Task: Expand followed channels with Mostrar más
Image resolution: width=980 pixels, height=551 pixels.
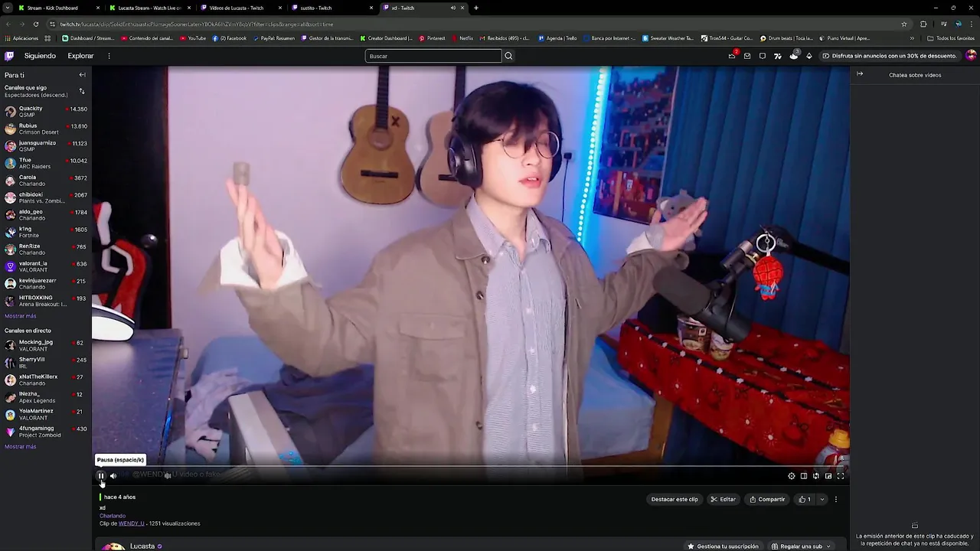Action: [21, 316]
